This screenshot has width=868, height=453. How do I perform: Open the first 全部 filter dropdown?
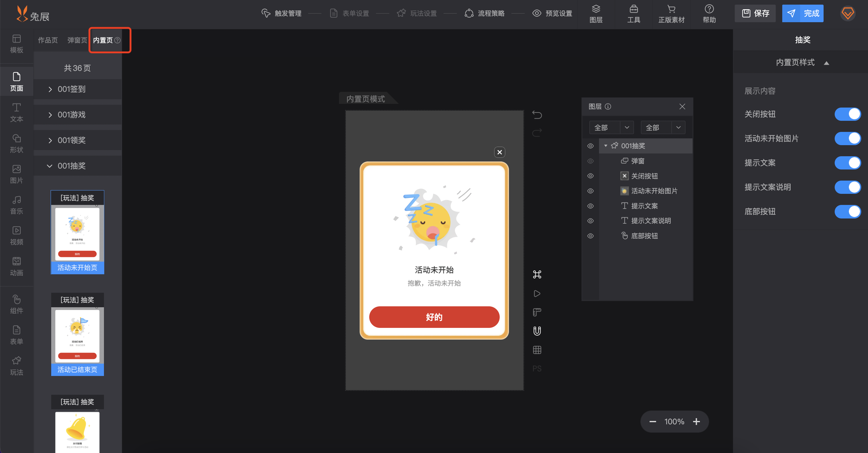pyautogui.click(x=611, y=128)
